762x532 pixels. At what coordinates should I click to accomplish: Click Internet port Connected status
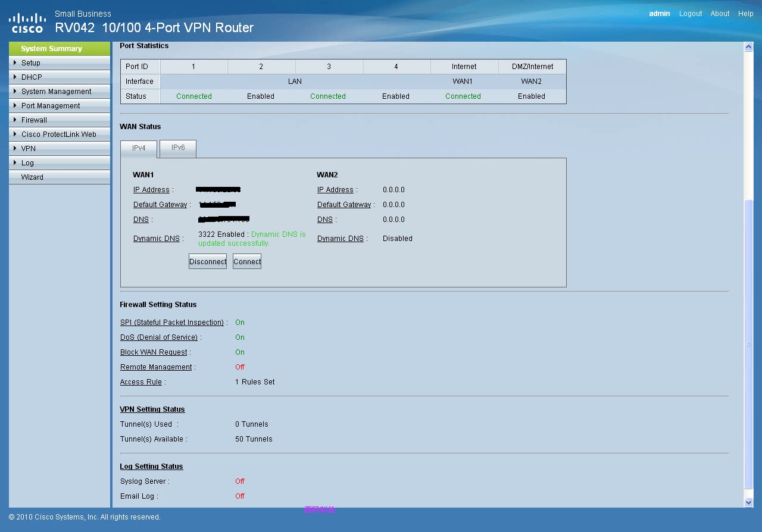tap(463, 96)
